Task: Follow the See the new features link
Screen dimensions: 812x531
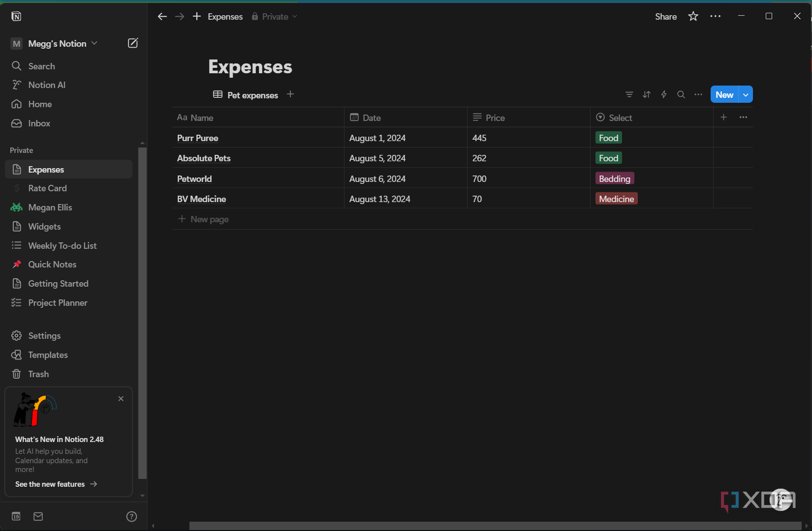Action: point(56,484)
